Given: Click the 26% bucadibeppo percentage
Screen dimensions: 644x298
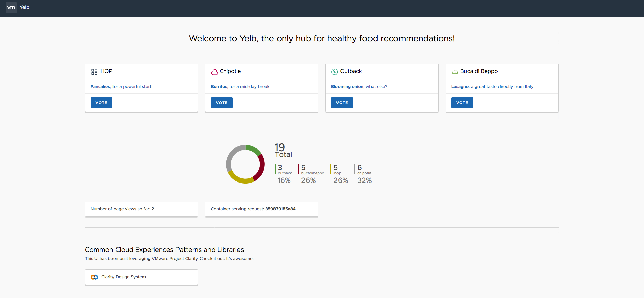Looking at the screenshot, I should coord(309,180).
